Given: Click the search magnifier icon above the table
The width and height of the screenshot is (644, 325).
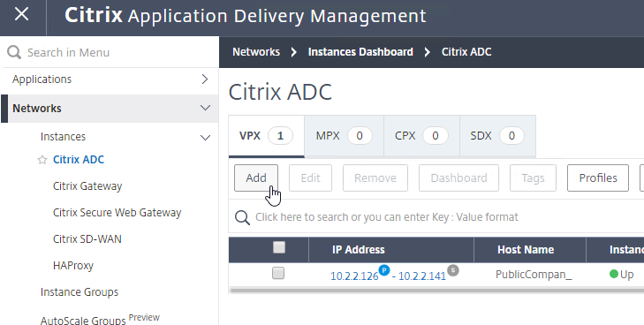Looking at the screenshot, I should click(242, 217).
